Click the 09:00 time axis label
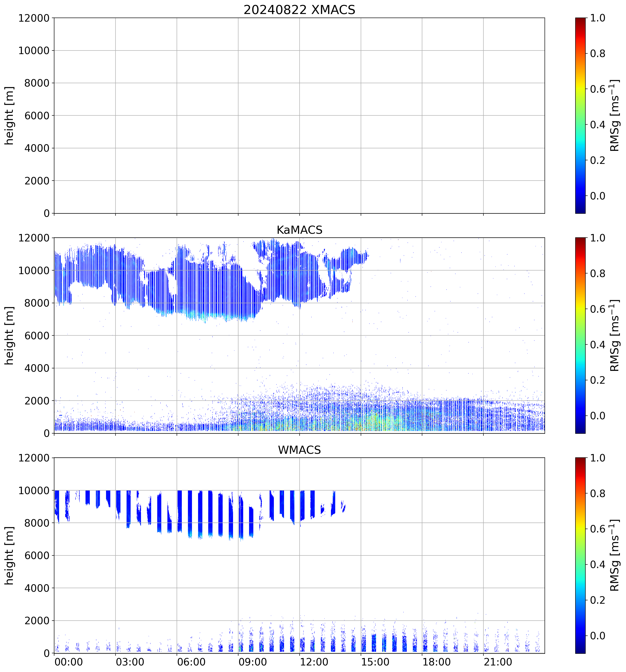Screen dimensions: 626x672 252,662
